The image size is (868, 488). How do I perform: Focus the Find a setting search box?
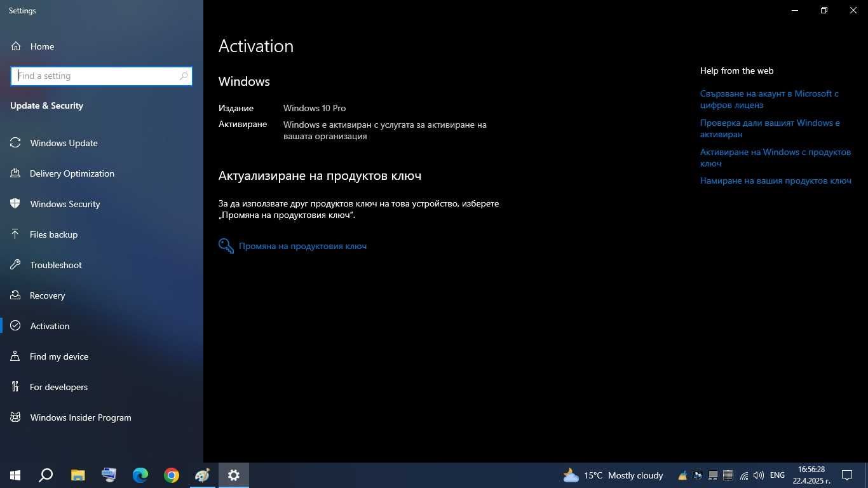pyautogui.click(x=102, y=76)
